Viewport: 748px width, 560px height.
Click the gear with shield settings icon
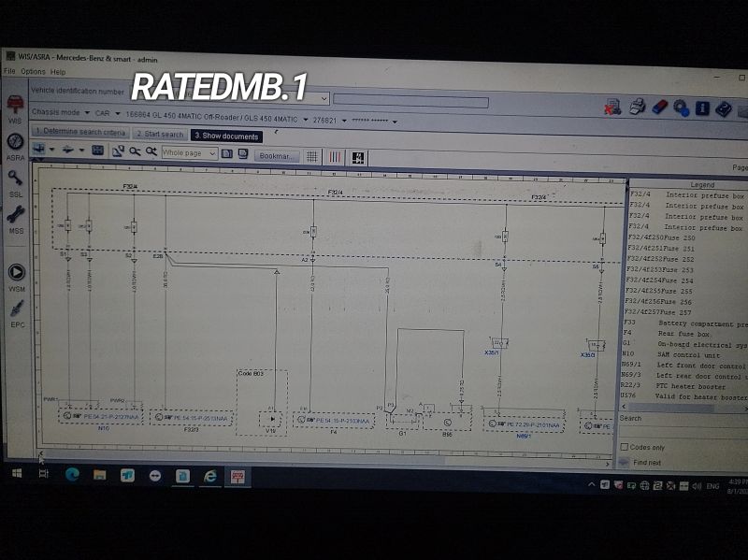coord(681,108)
